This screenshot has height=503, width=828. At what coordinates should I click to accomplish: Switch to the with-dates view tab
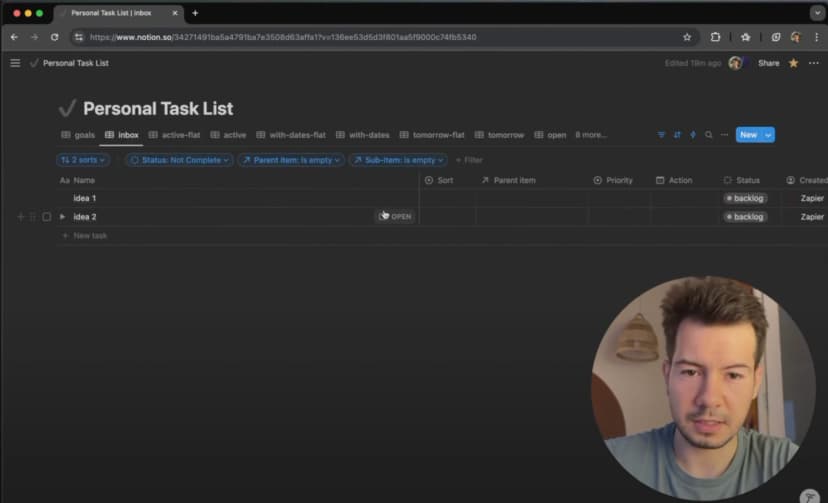363,135
